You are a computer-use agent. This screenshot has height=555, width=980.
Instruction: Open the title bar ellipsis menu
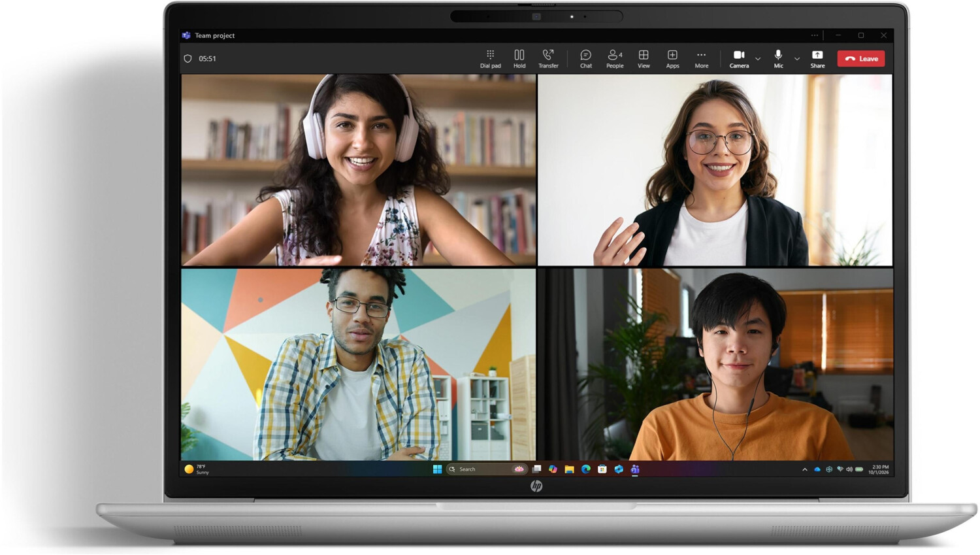tap(815, 35)
